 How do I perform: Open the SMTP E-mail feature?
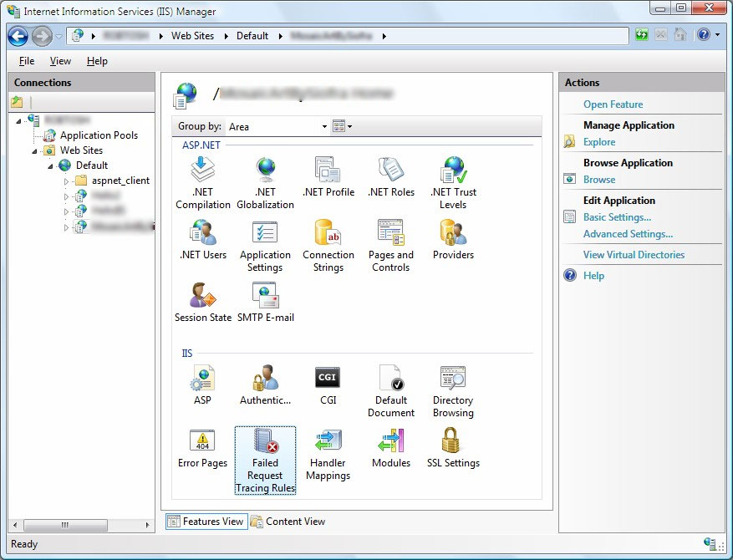pos(266,302)
